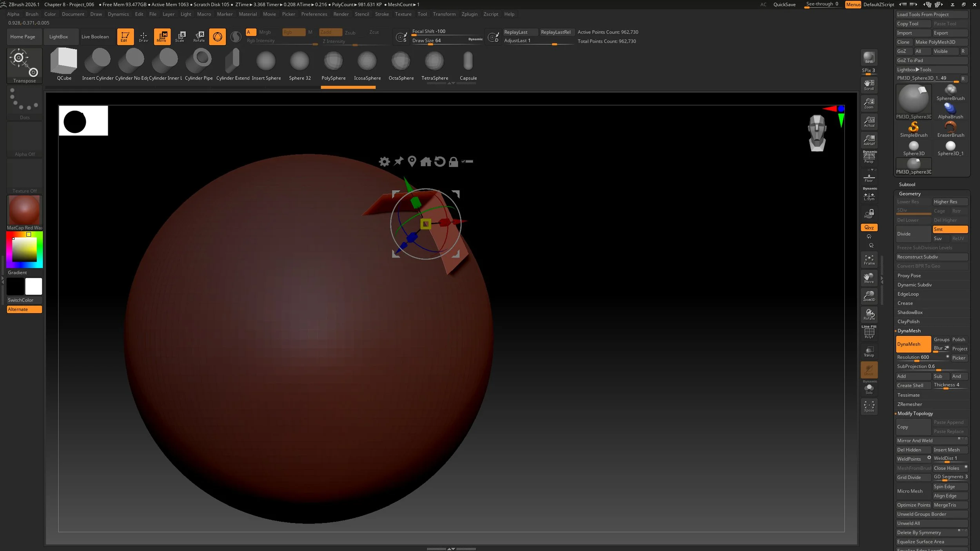The width and height of the screenshot is (980, 551).
Task: Click the LightBox button
Action: click(x=58, y=36)
